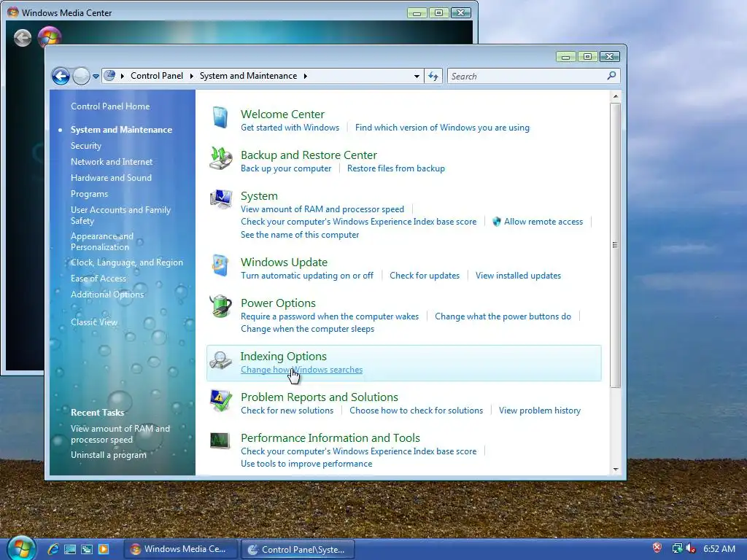Screen dimensions: 747x560
Task: Launch Internet Explorer from Quick Launch
Action: click(53, 549)
